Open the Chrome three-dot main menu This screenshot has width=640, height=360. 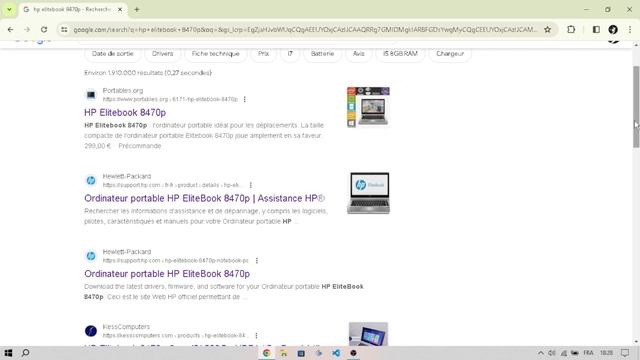coord(630,29)
